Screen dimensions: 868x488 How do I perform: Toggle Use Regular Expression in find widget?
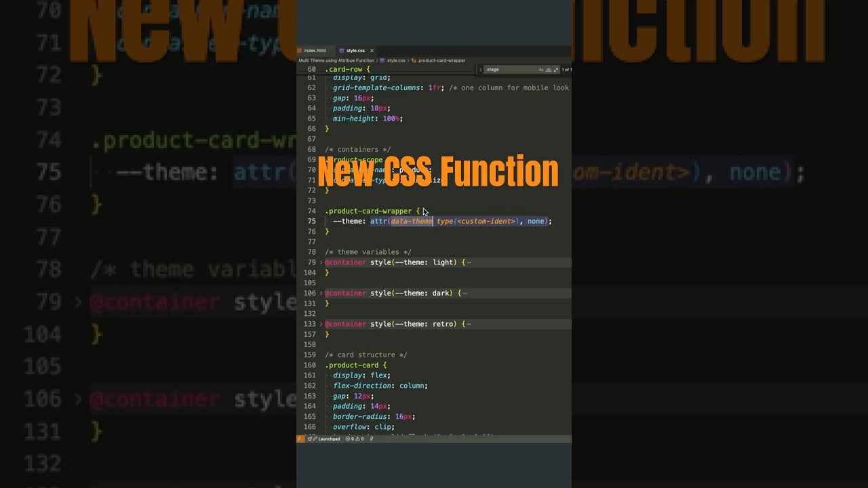click(556, 69)
